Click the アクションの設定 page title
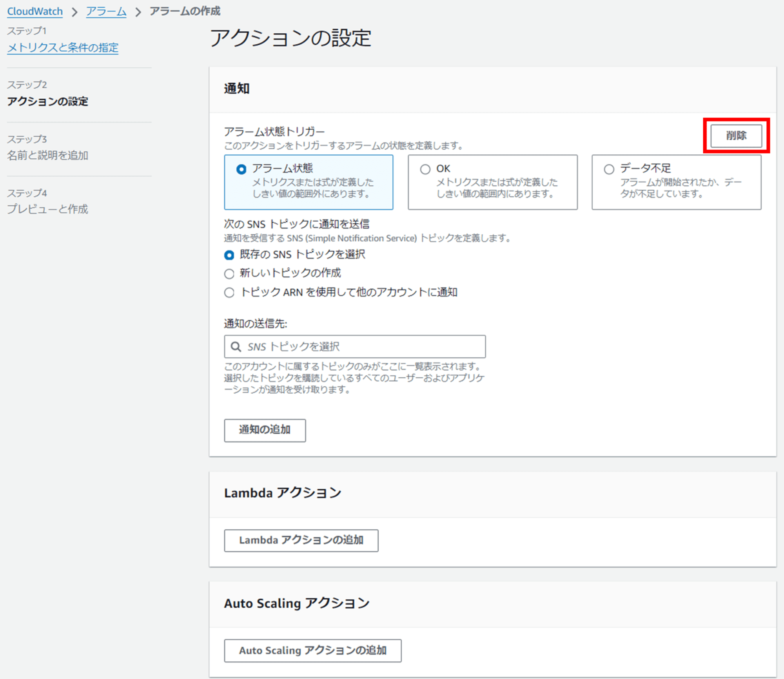The width and height of the screenshot is (784, 679). (290, 38)
